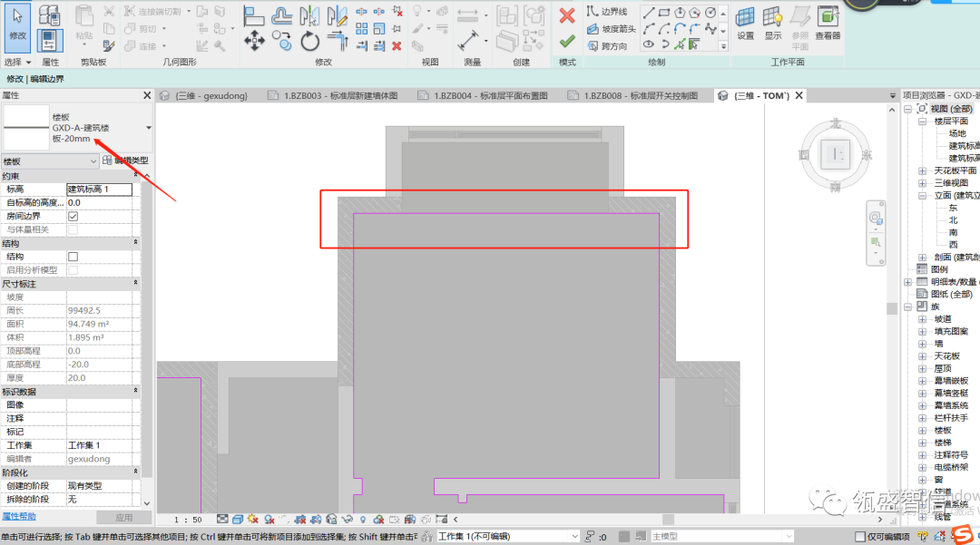Select the Line draw tool
980x545 pixels.
[649, 13]
